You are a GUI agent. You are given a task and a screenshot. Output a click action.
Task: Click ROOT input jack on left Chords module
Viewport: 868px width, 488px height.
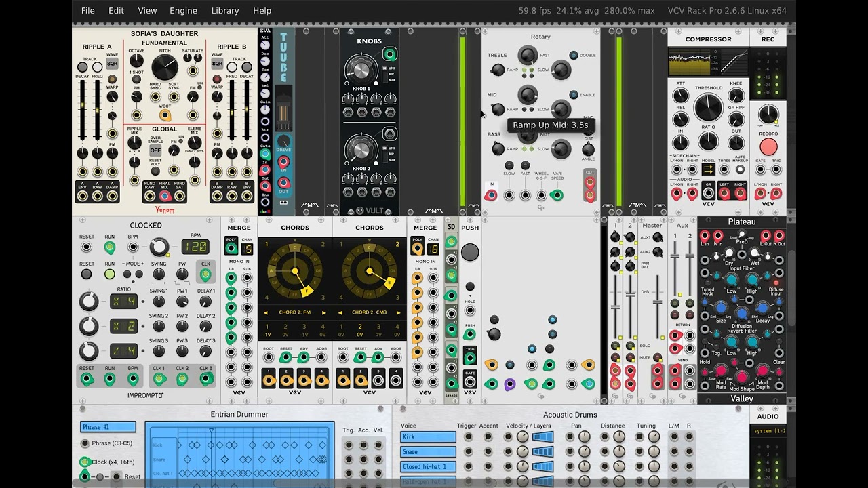(x=269, y=358)
